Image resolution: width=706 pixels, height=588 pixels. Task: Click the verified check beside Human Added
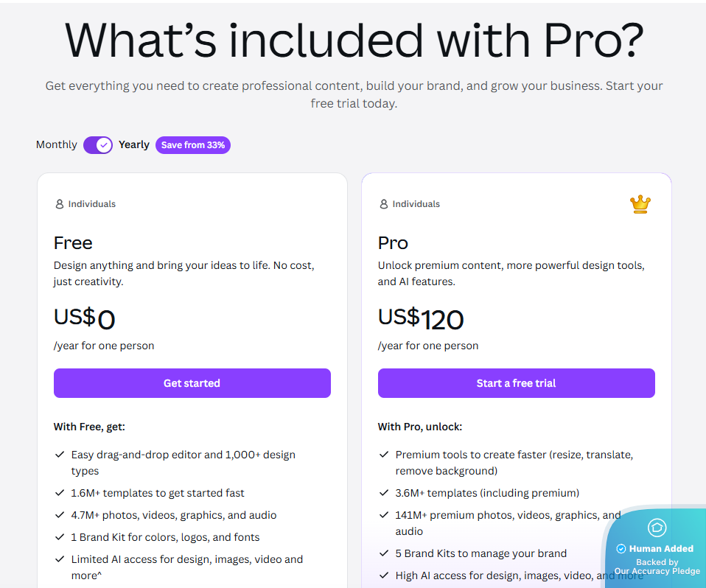coord(621,549)
